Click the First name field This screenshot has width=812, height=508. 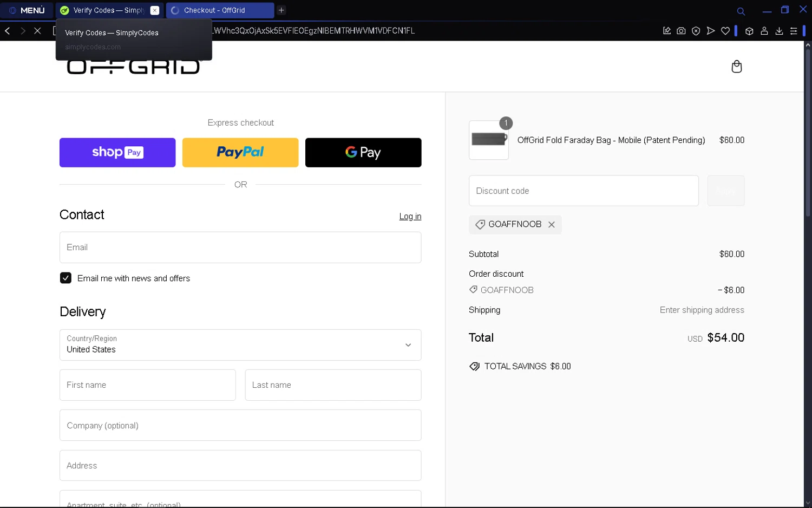pyautogui.click(x=147, y=385)
